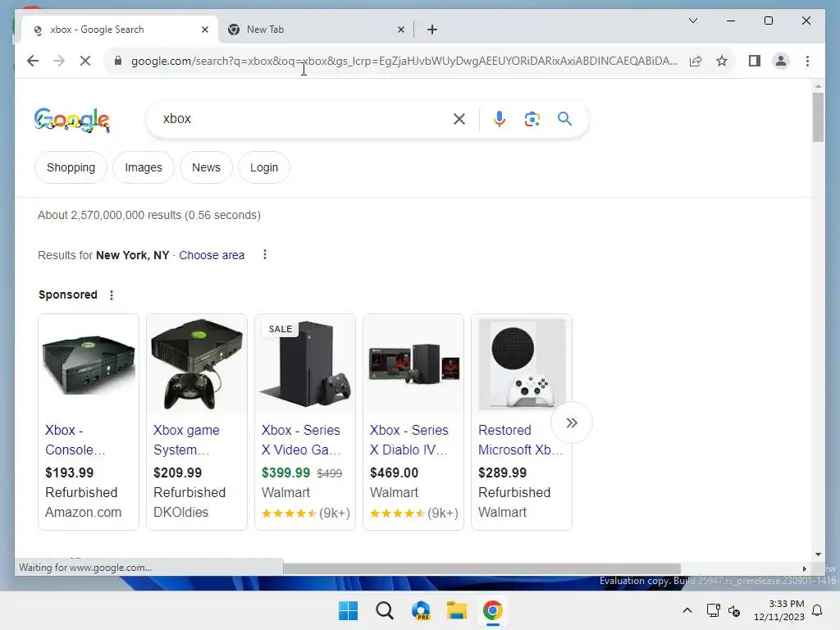Open the tab search chevron
This screenshot has height=630, width=840.
(692, 21)
